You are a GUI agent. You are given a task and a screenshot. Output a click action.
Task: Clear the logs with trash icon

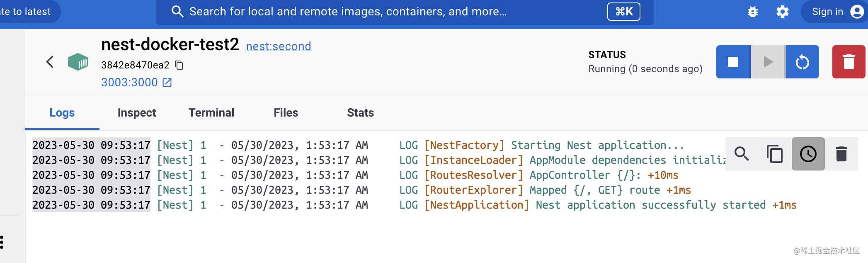coord(841,154)
